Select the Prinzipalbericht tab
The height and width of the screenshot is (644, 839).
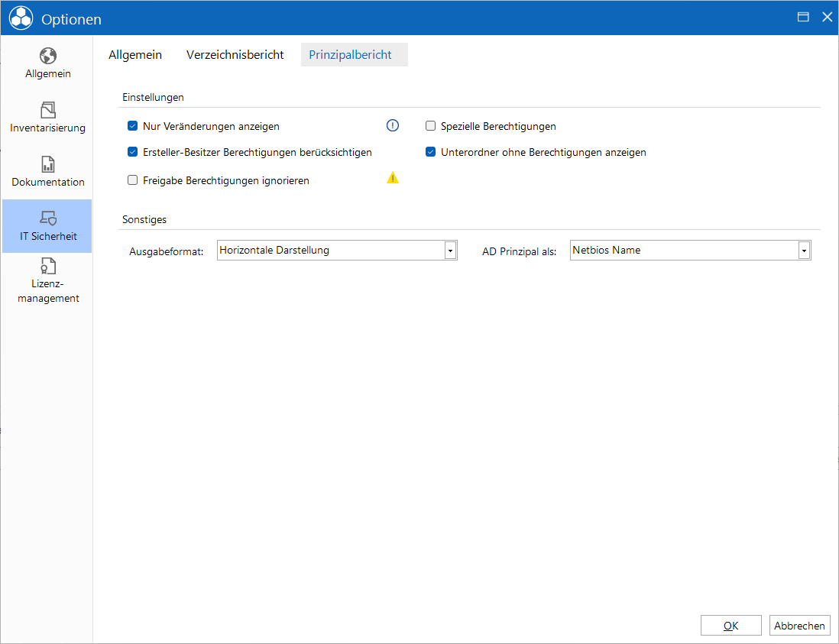355,54
